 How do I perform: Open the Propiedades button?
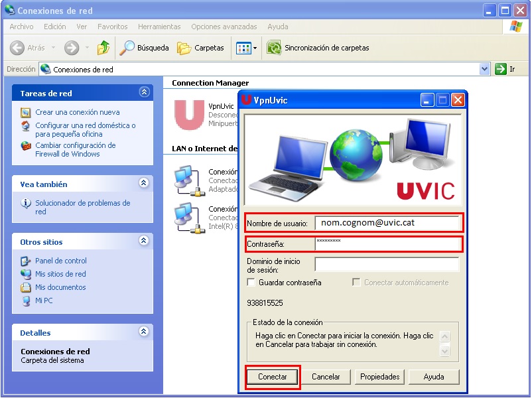coord(379,377)
